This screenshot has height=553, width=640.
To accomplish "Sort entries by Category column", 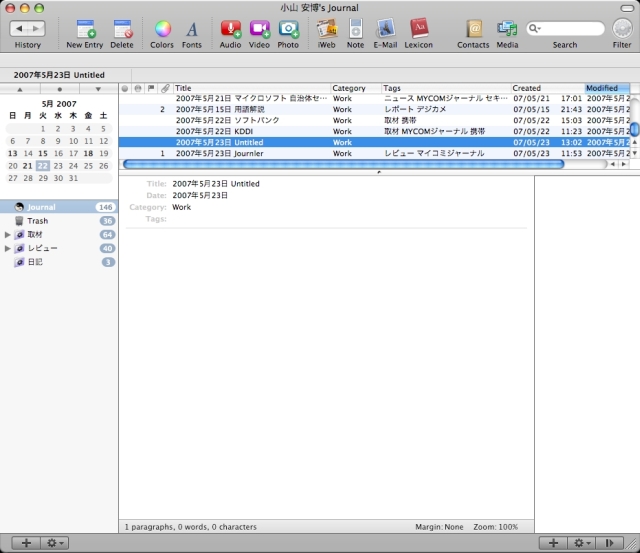I will point(356,88).
